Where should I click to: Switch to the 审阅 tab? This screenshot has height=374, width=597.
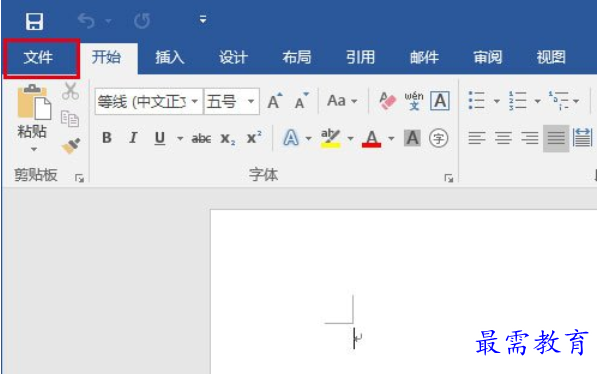click(488, 58)
